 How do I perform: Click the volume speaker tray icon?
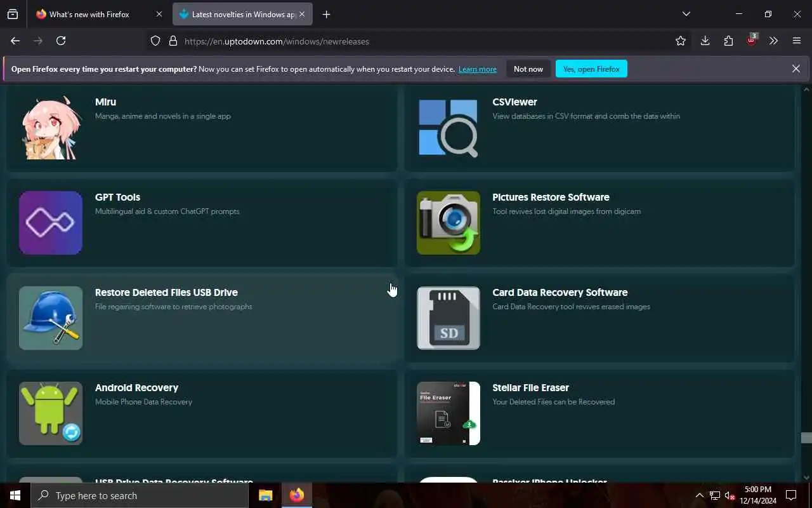tap(729, 495)
